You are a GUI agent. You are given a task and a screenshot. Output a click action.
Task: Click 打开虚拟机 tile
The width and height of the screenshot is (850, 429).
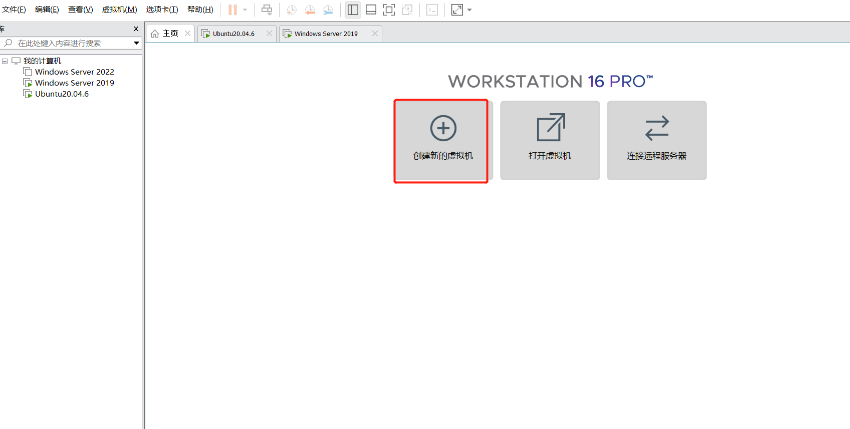coord(550,140)
